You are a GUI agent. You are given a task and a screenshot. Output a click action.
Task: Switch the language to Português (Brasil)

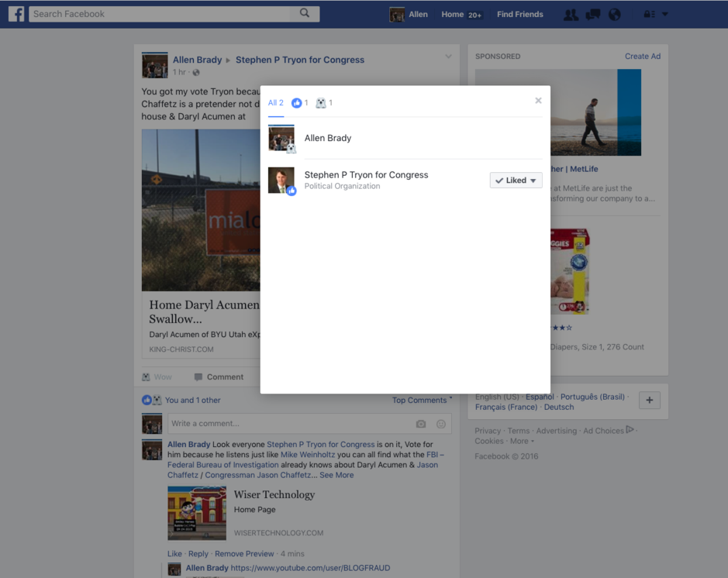[592, 397]
